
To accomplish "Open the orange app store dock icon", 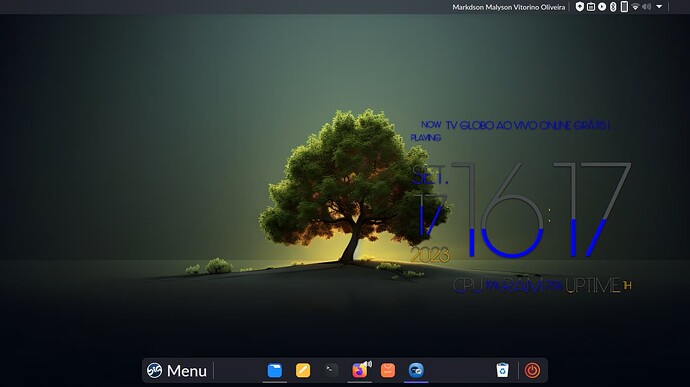I will point(388,370).
